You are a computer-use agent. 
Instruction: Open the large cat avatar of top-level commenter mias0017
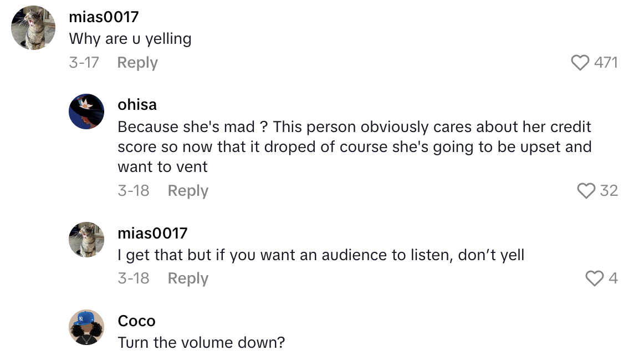[33, 28]
